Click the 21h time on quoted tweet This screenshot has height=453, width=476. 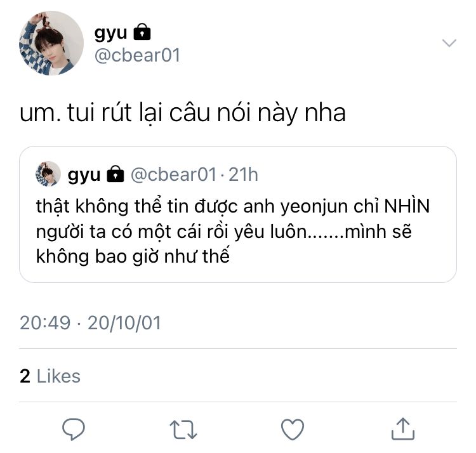pos(243,174)
